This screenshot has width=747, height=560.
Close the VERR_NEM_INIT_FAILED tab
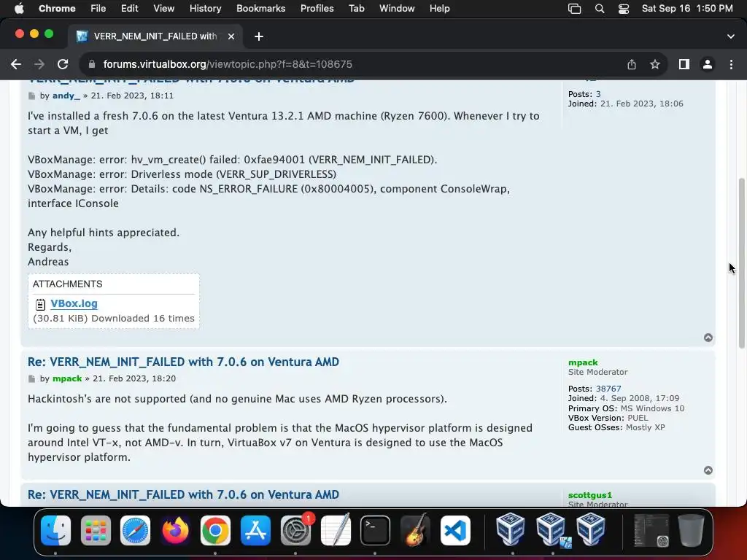[231, 36]
